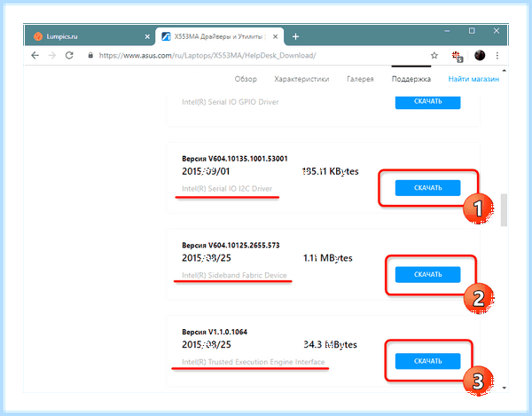This screenshot has width=532, height=416.
Task: Click the browser back arrow
Action: (35, 55)
